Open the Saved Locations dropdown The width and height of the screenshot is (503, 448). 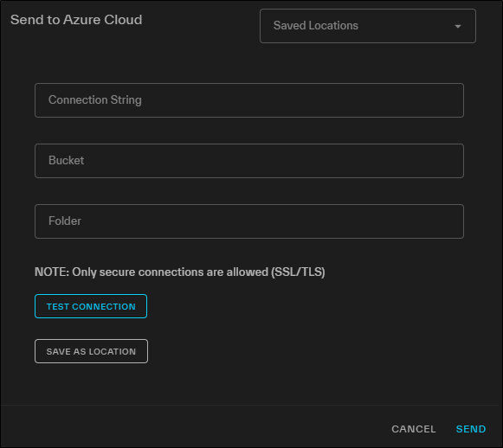(368, 26)
